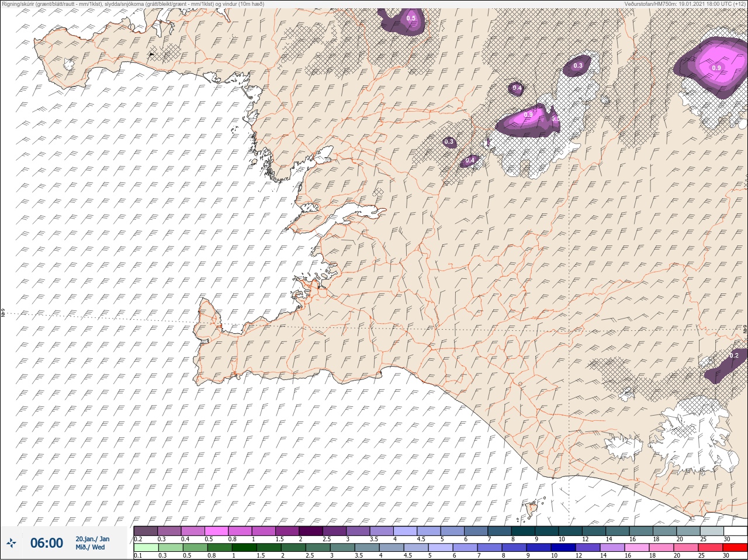Select the lower legend pink swatch starting at 16
The height and width of the screenshot is (560, 748).
point(636,548)
